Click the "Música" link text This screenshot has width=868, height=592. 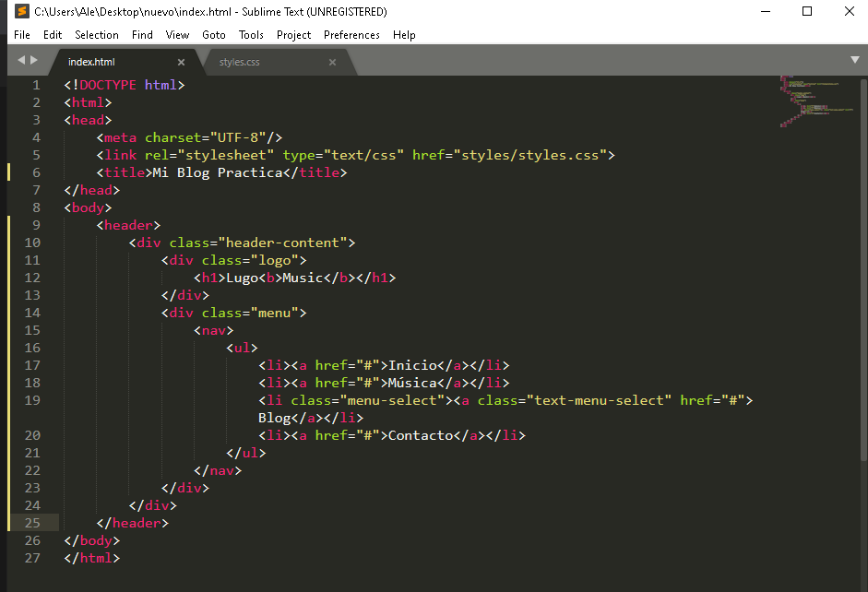coord(412,383)
